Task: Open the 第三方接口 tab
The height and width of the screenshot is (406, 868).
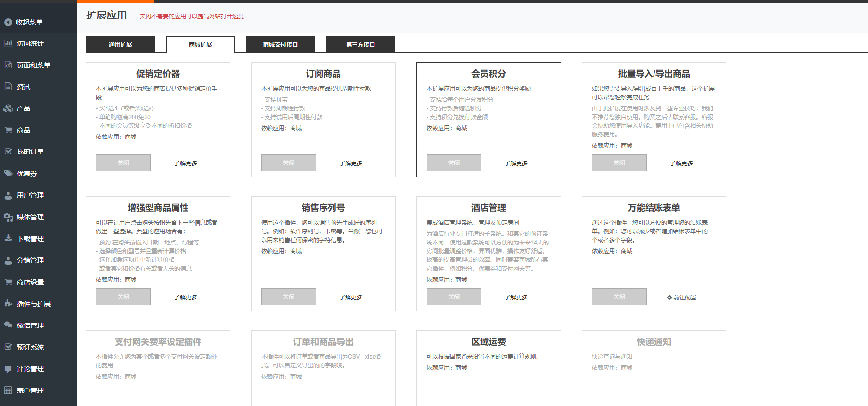Action: coord(361,44)
